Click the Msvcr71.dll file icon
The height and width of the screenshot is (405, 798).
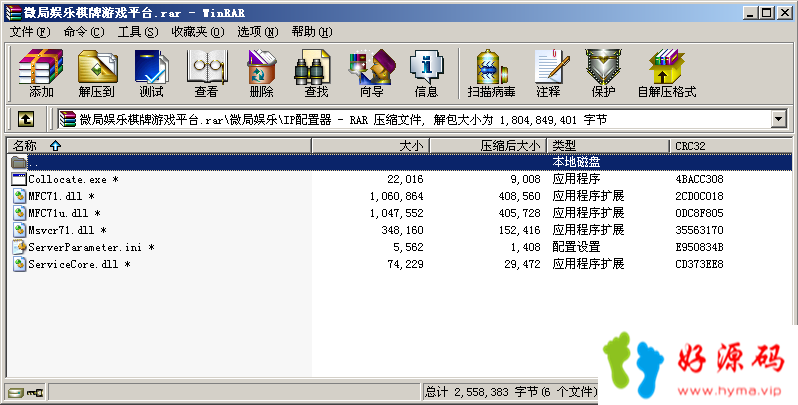19,230
